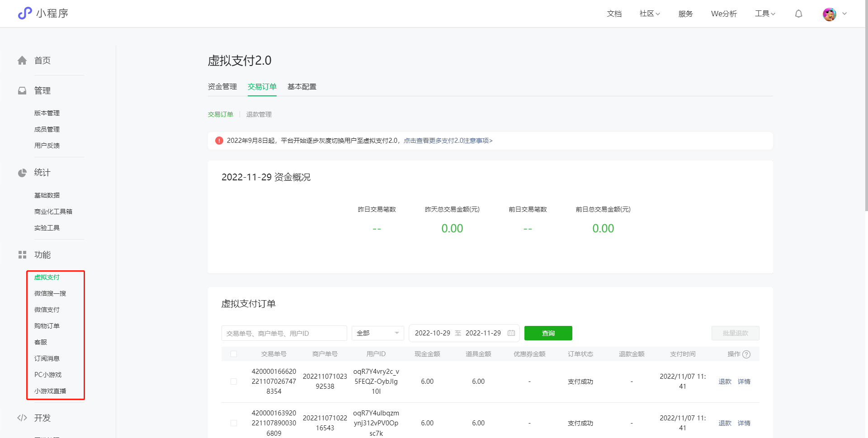Click the 统计 pie chart icon
This screenshot has height=438, width=868.
tap(22, 173)
